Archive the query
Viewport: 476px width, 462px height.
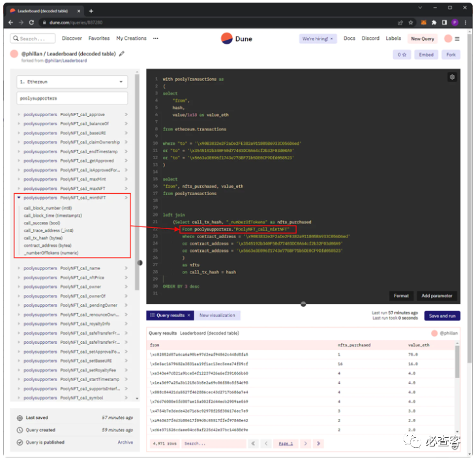125,442
